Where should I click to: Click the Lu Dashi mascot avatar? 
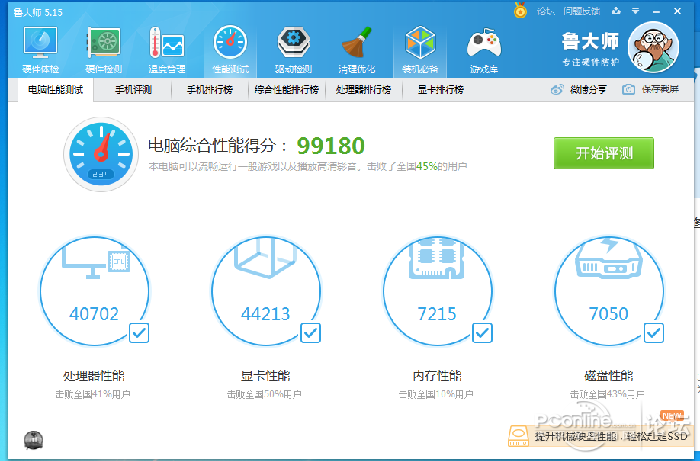(x=653, y=47)
